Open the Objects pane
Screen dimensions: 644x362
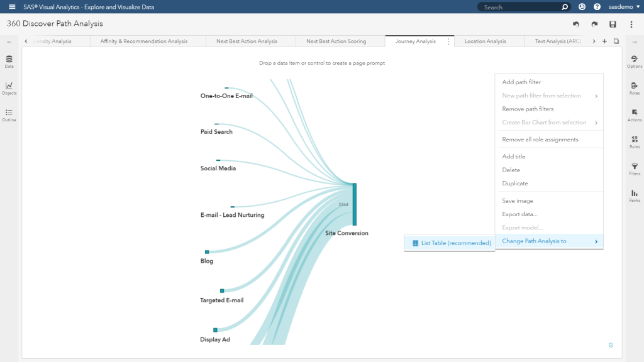click(9, 88)
